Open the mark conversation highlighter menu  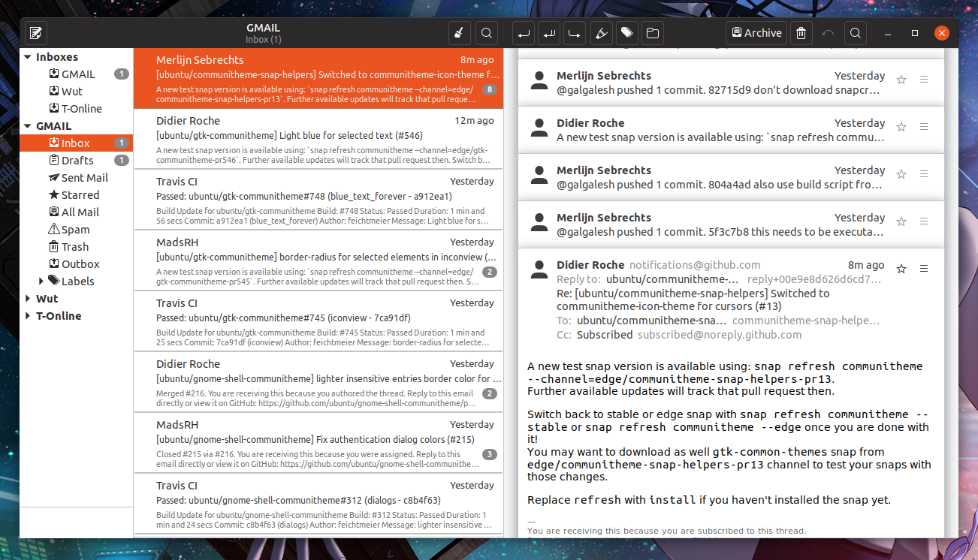601,33
